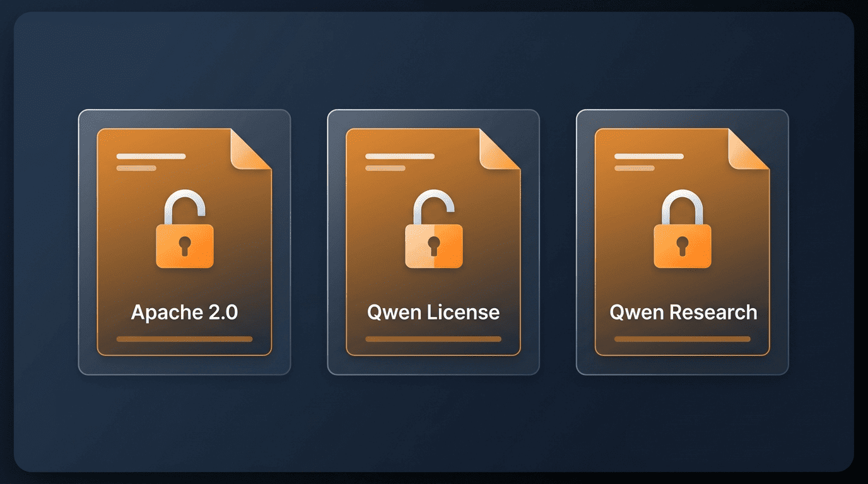This screenshot has width=868, height=484.
Task: Click the folded page corner on Apache 2.0 document
Action: pyautogui.click(x=250, y=149)
